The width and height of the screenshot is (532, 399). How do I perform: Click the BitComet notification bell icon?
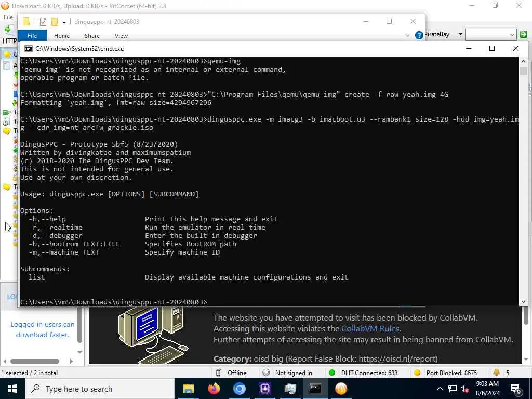(496, 372)
